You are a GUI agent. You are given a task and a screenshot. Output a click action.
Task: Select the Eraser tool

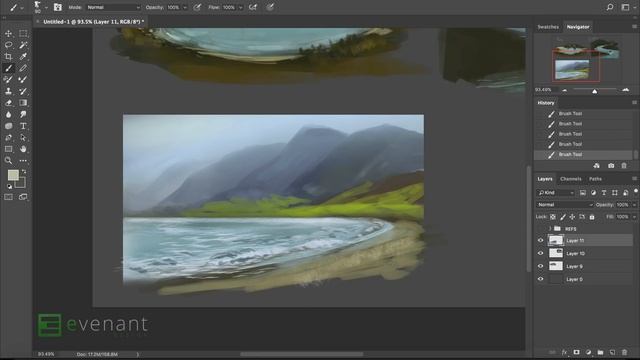click(x=8, y=103)
